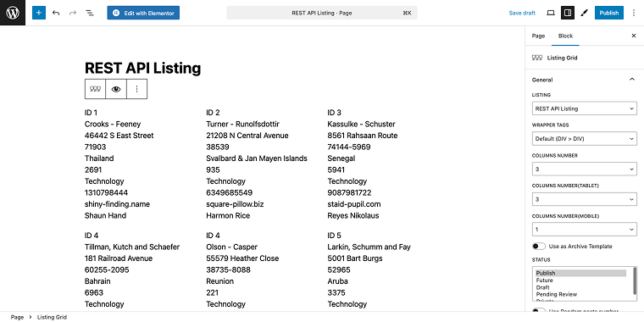Image resolution: width=644 pixels, height=322 pixels.
Task: Open the Wrapper Tags dropdown
Action: click(585, 139)
